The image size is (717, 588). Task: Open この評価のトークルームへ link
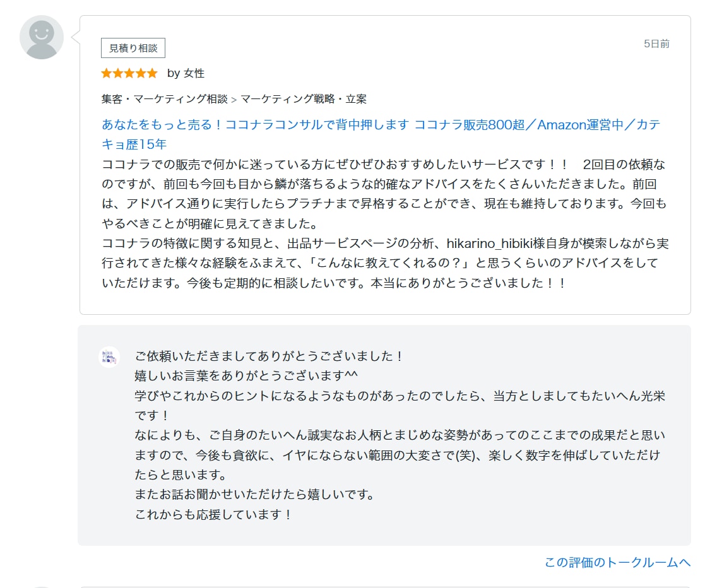pos(617,562)
